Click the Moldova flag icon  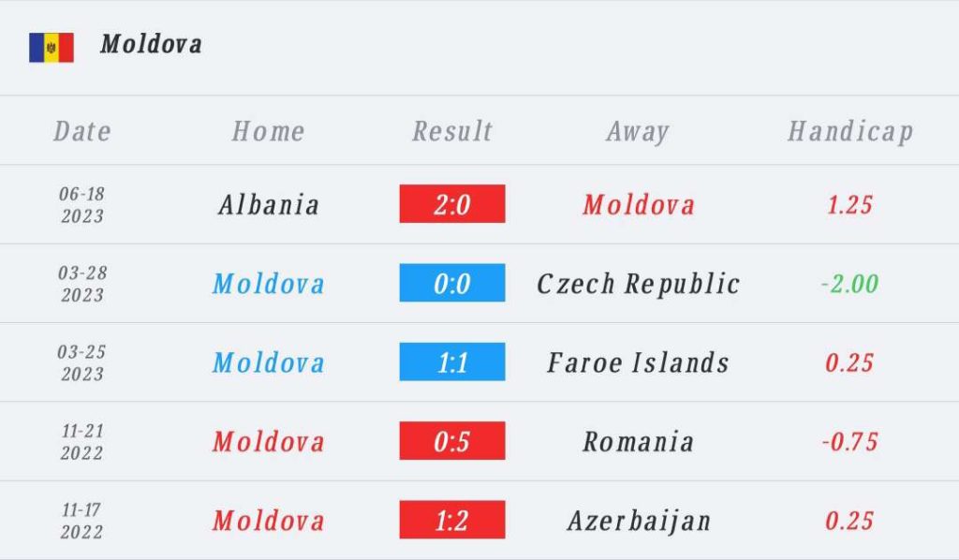pos(51,47)
